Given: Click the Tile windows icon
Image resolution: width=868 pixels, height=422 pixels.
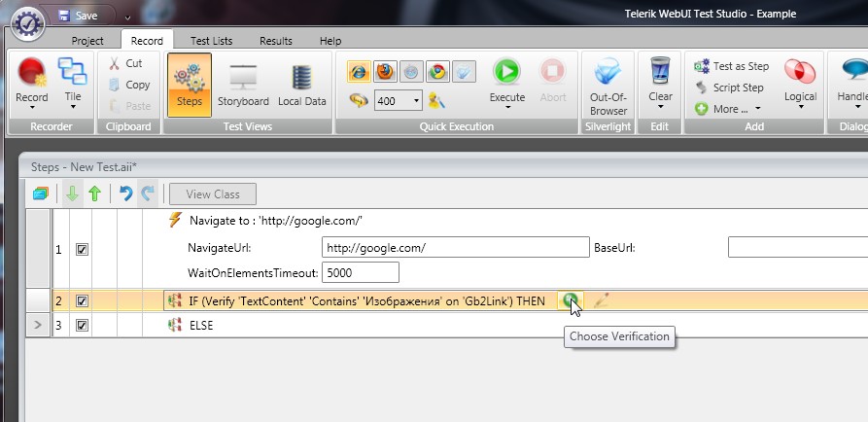Looking at the screenshot, I should coord(73,72).
